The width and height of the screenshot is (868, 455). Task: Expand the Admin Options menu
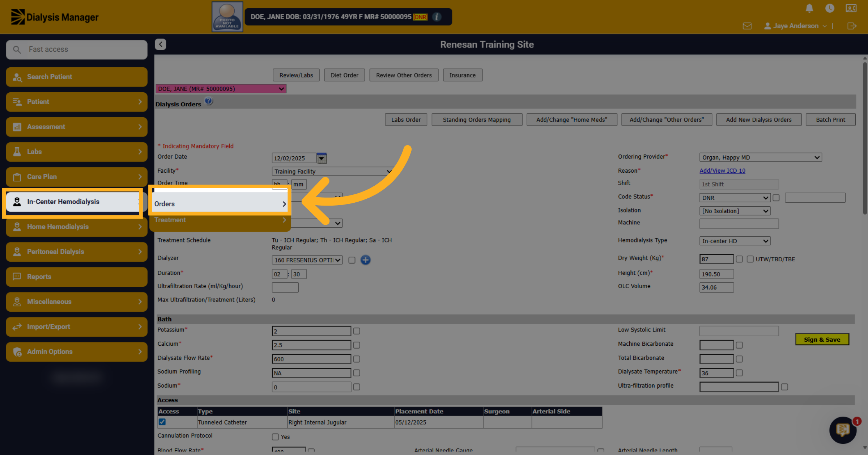pyautogui.click(x=77, y=351)
